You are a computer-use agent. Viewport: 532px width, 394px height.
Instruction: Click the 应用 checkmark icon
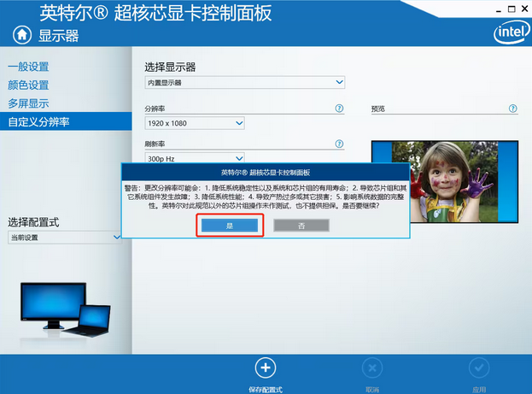coord(479,368)
